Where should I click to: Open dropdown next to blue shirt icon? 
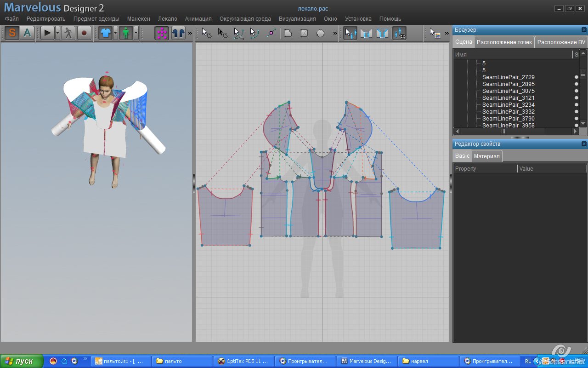coord(115,33)
